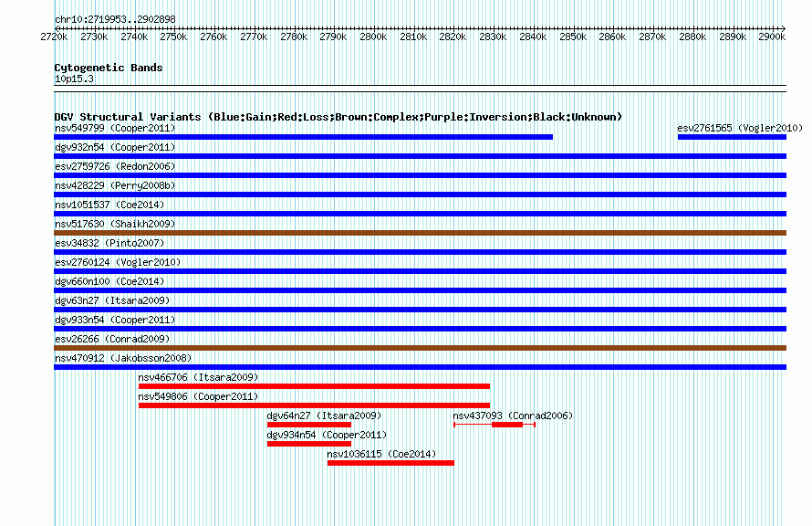This screenshot has width=812, height=526.
Task: Select the 10p15.3 band label
Action: (x=74, y=79)
